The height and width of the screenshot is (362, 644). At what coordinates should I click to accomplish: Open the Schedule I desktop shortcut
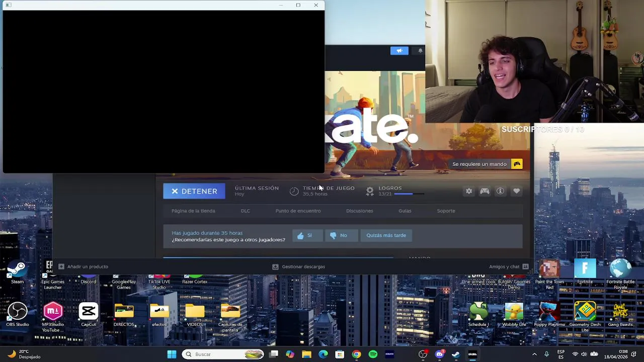(x=478, y=314)
